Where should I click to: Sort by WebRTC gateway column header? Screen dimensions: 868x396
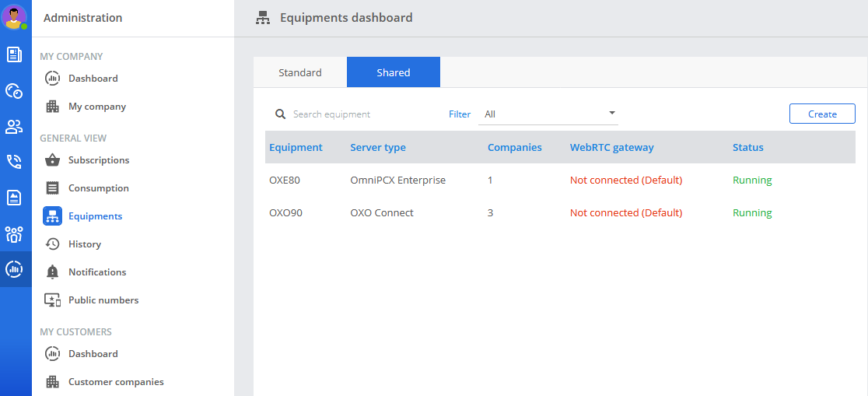pos(611,147)
